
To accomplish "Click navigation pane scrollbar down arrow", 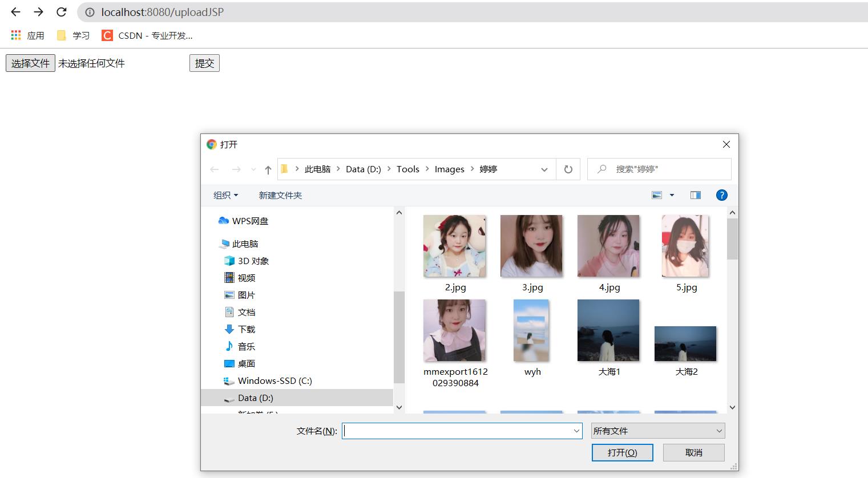I will click(x=399, y=407).
